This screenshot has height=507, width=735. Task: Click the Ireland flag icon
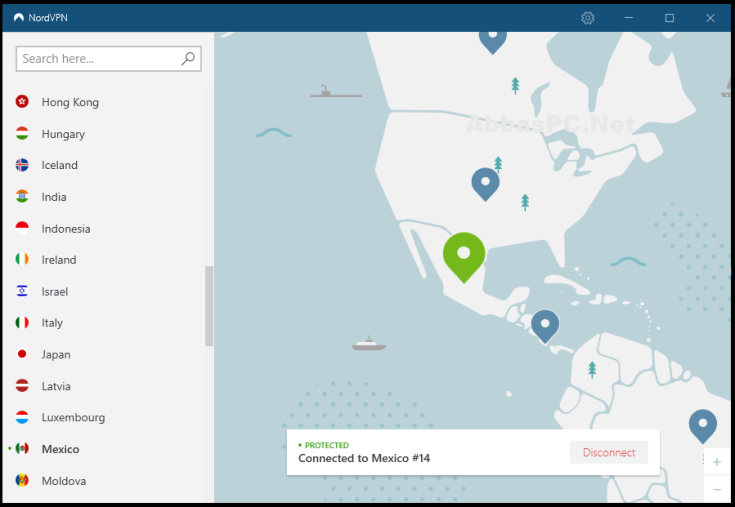pyautogui.click(x=22, y=259)
